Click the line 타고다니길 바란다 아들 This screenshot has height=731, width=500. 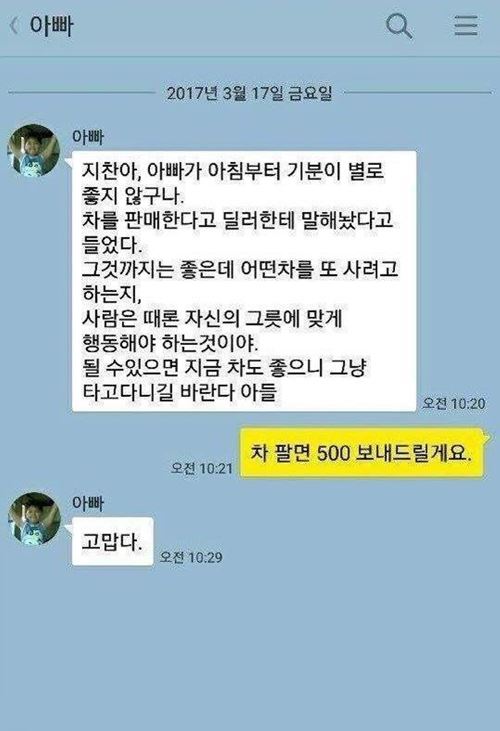[x=179, y=392]
